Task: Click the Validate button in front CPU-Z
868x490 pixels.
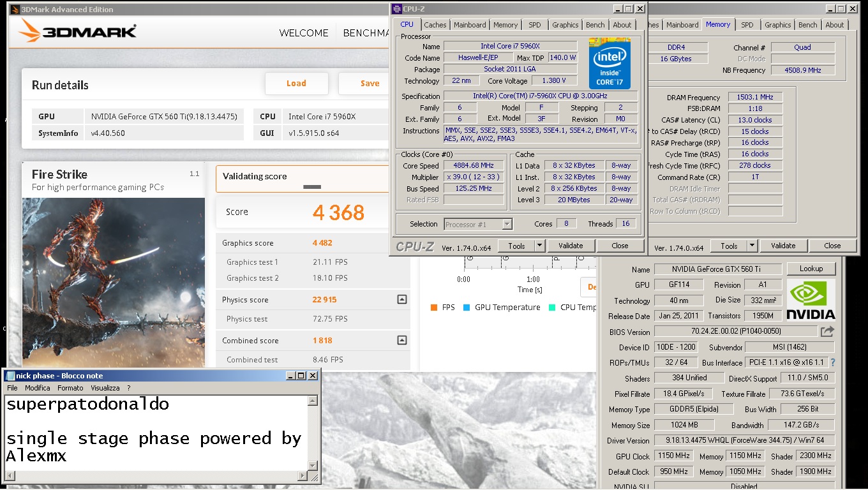Action: 570,246
